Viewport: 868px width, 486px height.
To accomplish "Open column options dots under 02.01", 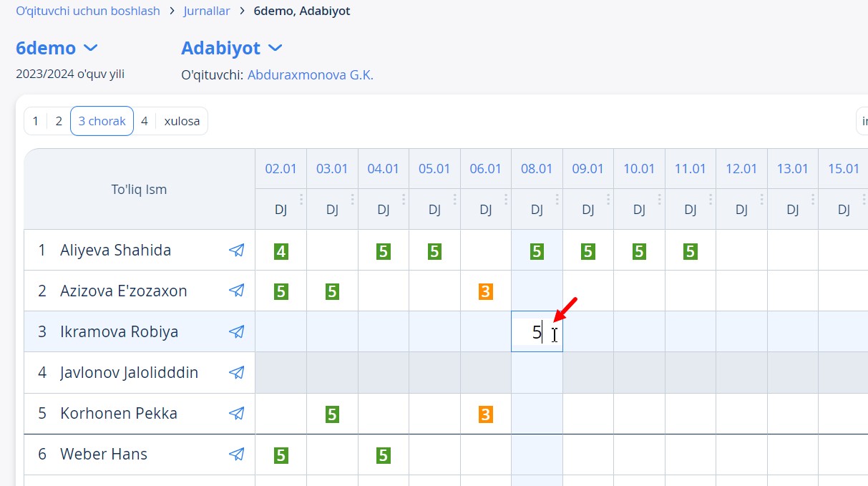I will 301,199.
